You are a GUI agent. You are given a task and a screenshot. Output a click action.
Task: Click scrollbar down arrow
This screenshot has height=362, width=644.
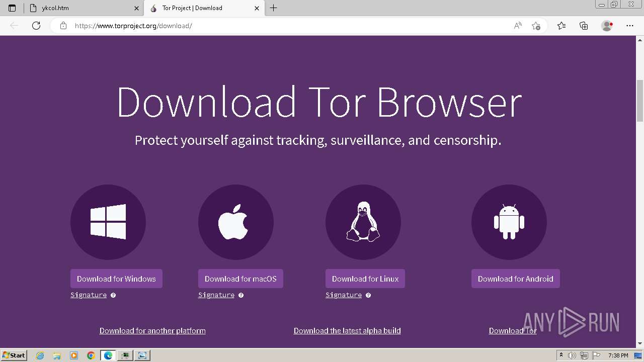pos(640,344)
